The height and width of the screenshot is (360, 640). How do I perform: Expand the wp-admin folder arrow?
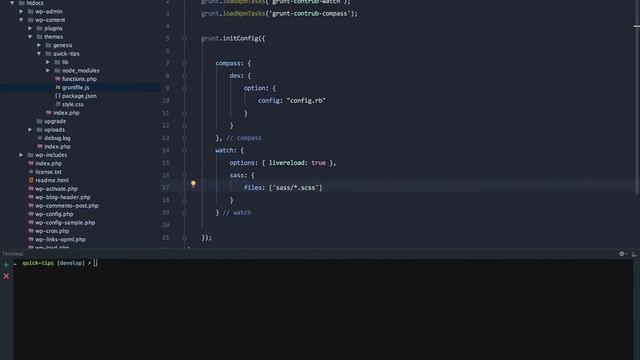click(x=21, y=11)
